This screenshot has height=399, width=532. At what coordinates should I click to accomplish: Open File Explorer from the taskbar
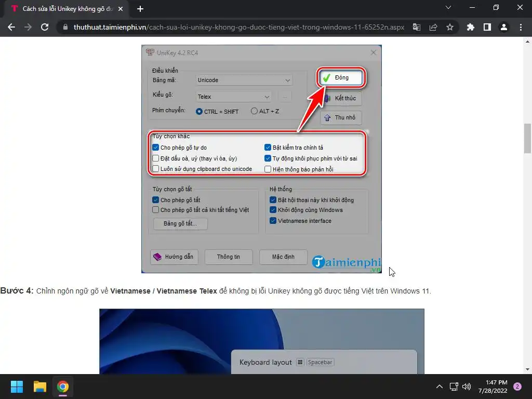39,387
